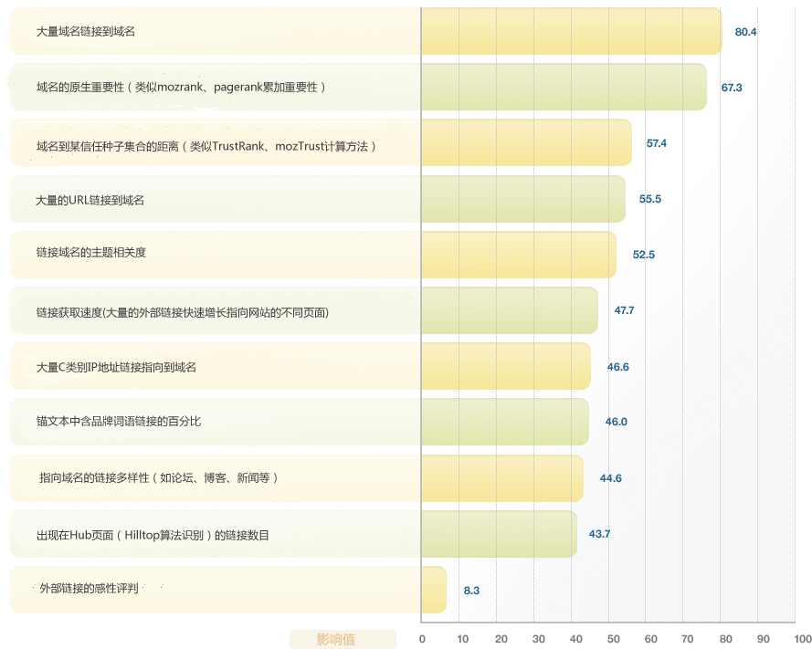The height and width of the screenshot is (649, 812).
Task: Click the value 67.3
Action: point(732,88)
